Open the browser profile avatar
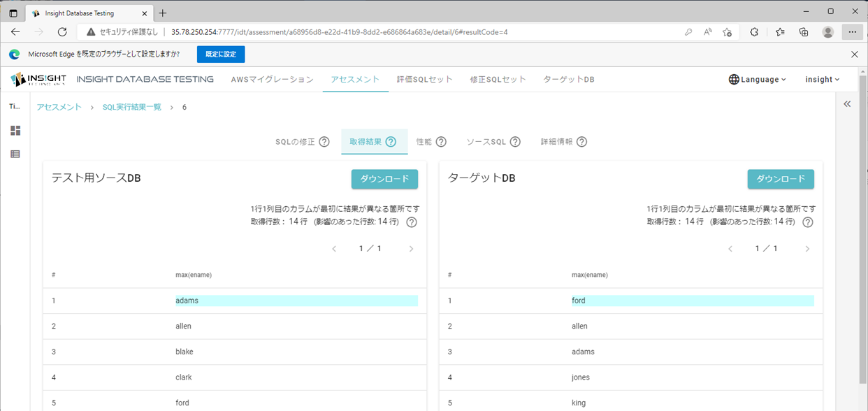 coord(828,32)
